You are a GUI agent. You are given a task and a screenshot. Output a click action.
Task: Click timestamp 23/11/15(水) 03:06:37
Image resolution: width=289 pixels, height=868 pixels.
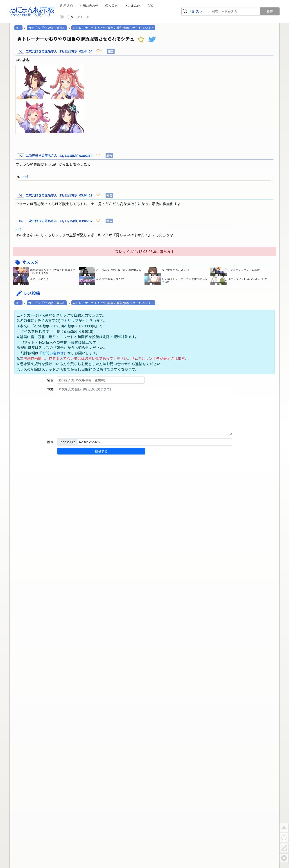(76, 221)
